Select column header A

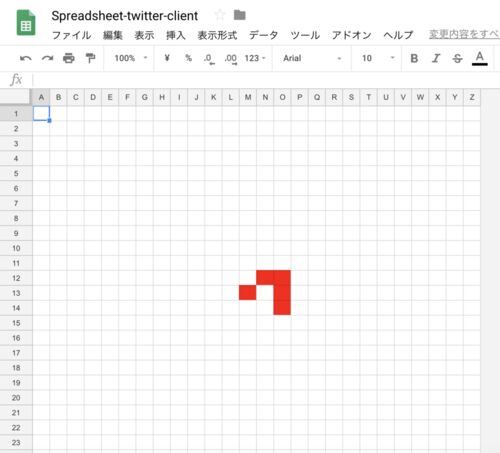click(x=41, y=97)
